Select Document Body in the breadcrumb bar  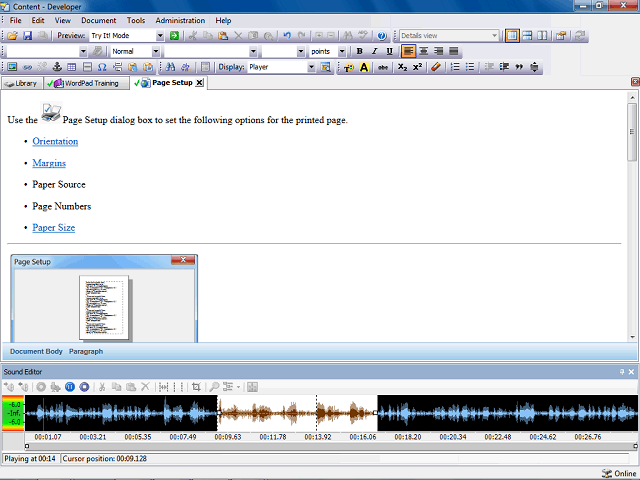36,351
